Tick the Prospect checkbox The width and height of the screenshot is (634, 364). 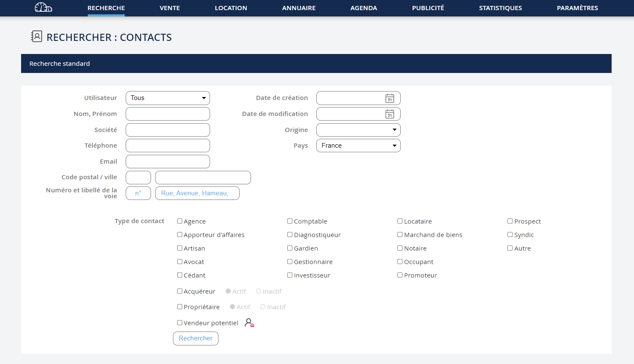510,221
